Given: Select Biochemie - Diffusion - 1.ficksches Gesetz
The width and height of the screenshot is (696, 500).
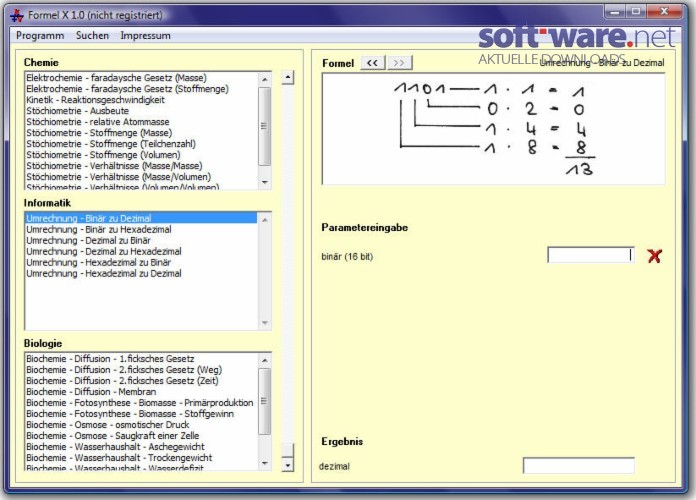Looking at the screenshot, I should point(141,359).
